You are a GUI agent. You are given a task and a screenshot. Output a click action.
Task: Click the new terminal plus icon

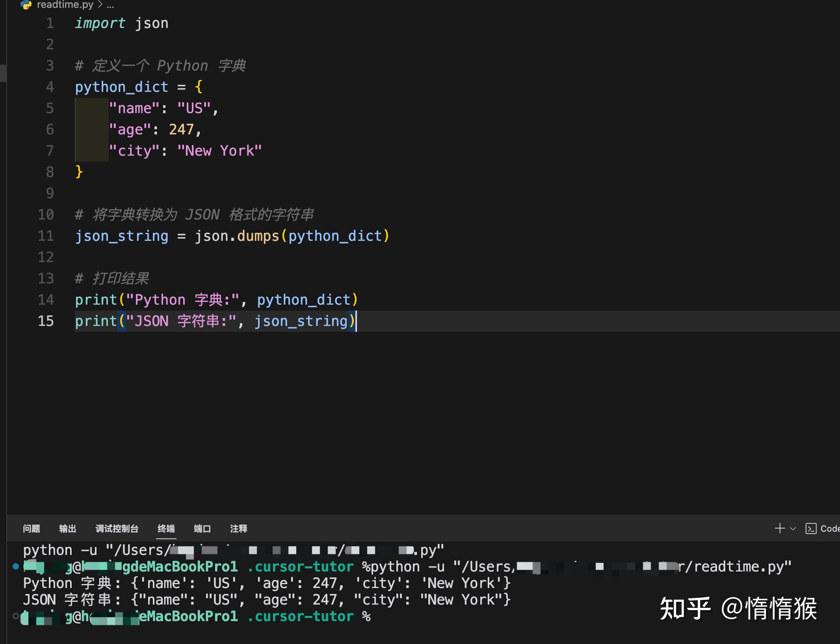779,529
